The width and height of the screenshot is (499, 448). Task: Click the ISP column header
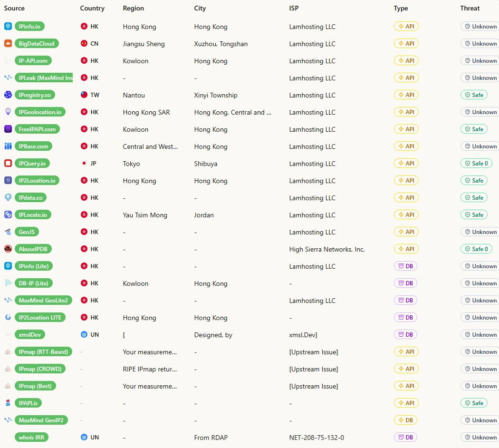pyautogui.click(x=294, y=8)
